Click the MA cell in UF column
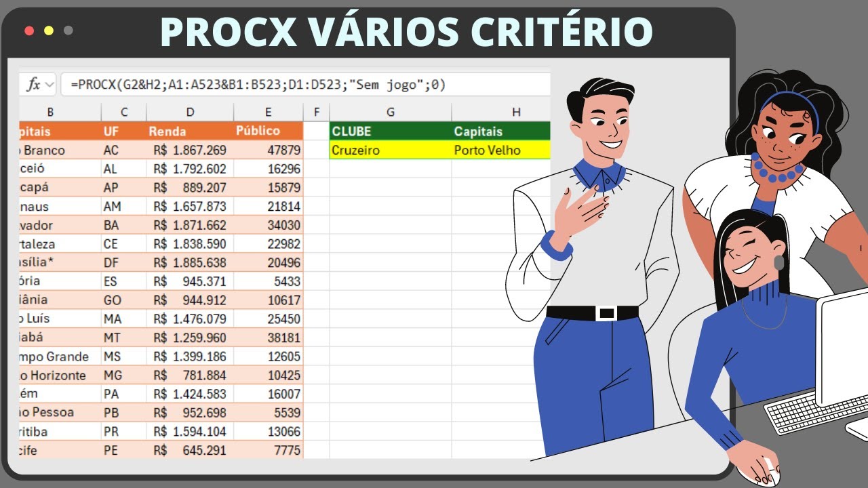Image resolution: width=868 pixels, height=488 pixels. click(123, 319)
